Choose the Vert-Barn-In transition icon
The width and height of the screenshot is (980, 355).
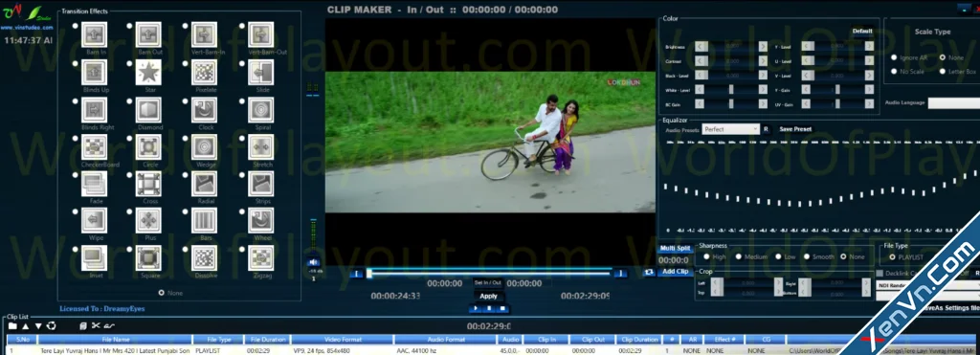205,35
